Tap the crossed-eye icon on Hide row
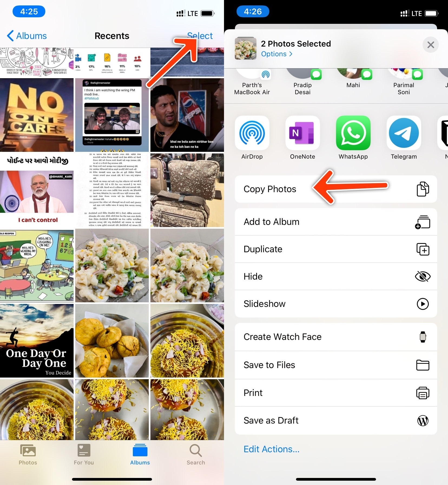The height and width of the screenshot is (485, 448). click(x=423, y=277)
